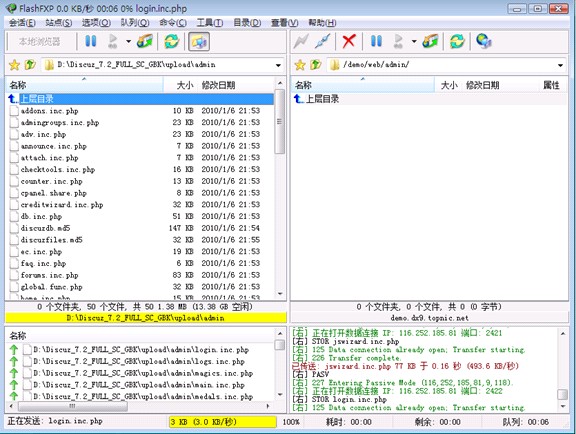576x434 pixels.
Task: Toggle the switch-to-remote-browser icon in left toolbar
Action: pos(199,41)
